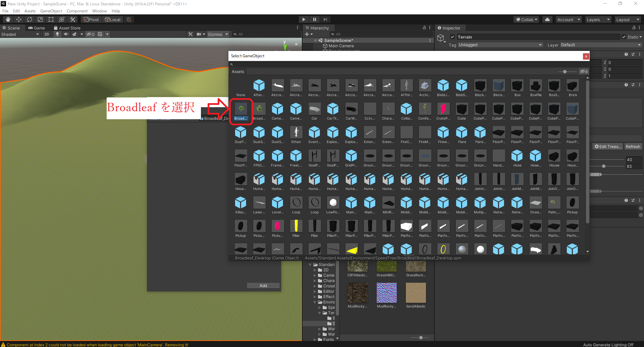Image resolution: width=644 pixels, height=347 pixels.
Task: Select the Hand tool in the toolbar
Action: [8, 19]
